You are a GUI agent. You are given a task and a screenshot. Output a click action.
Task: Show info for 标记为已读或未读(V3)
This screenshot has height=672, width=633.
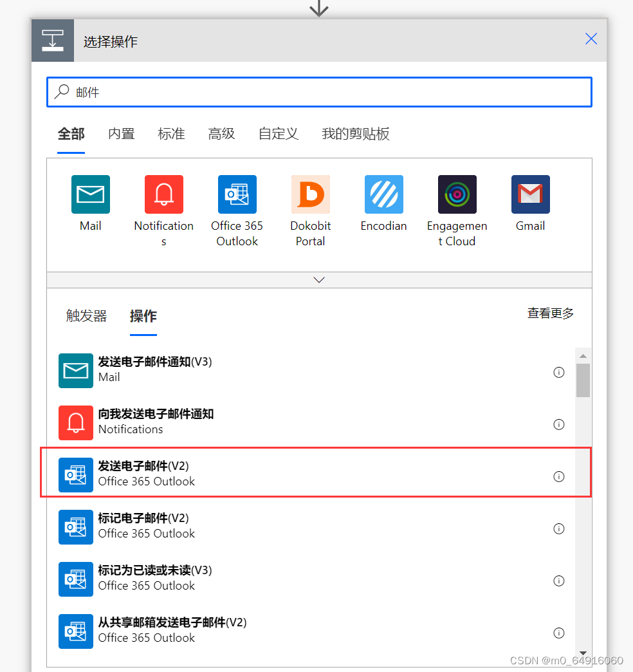(x=559, y=581)
